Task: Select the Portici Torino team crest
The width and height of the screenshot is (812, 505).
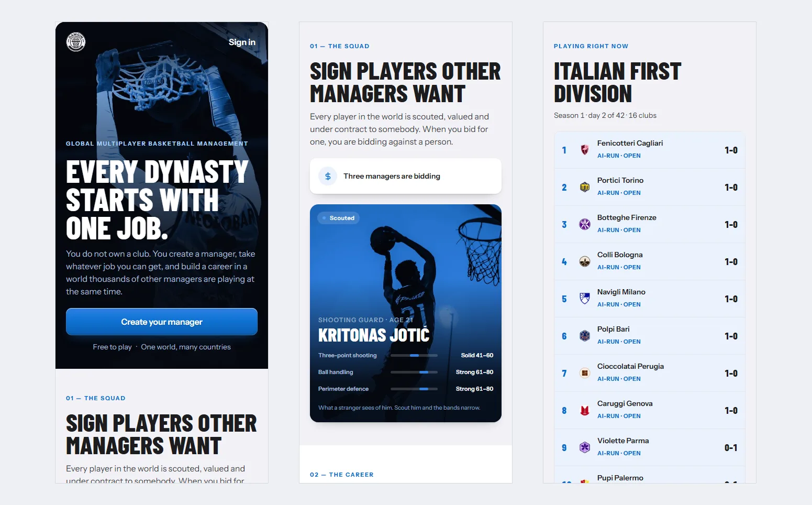Action: [585, 187]
